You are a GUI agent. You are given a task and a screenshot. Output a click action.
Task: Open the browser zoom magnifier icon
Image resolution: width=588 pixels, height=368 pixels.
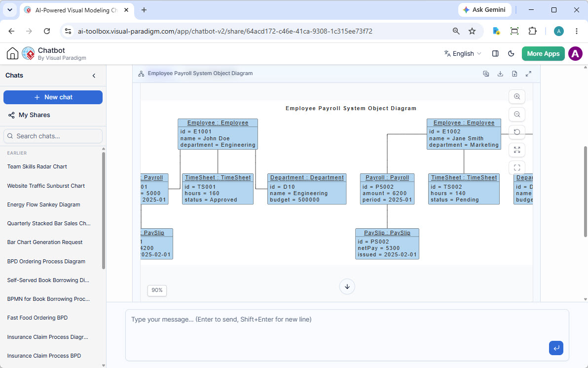pos(456,31)
